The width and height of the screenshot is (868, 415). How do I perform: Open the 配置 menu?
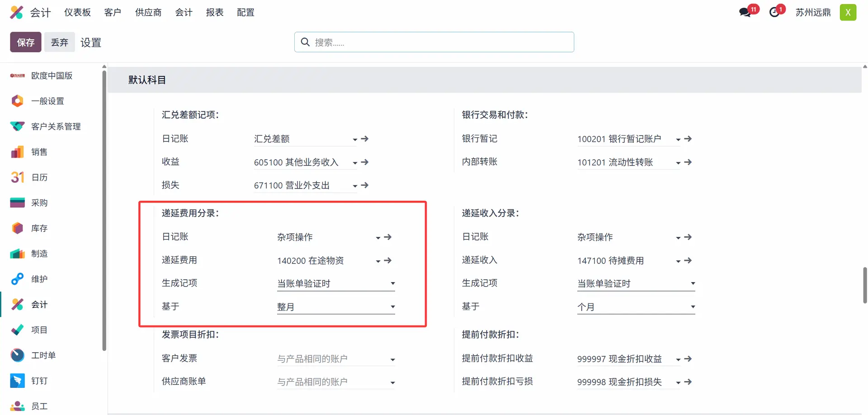coord(245,12)
